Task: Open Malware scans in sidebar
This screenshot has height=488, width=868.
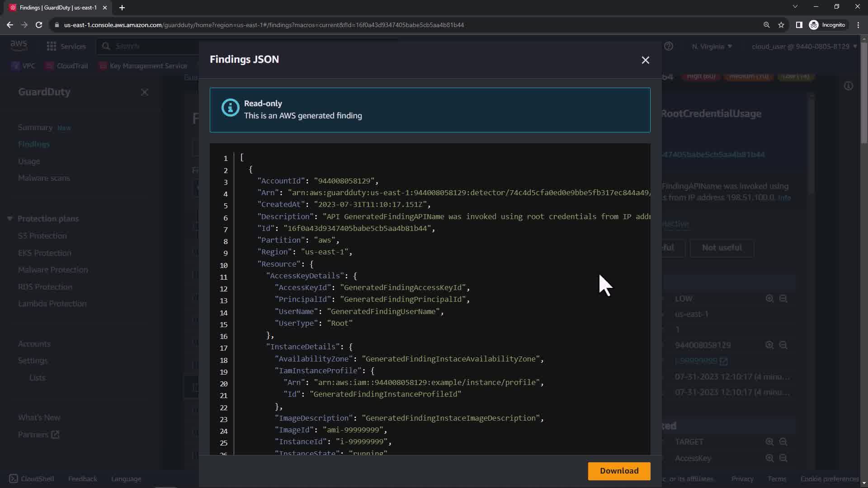Action: [x=44, y=178]
